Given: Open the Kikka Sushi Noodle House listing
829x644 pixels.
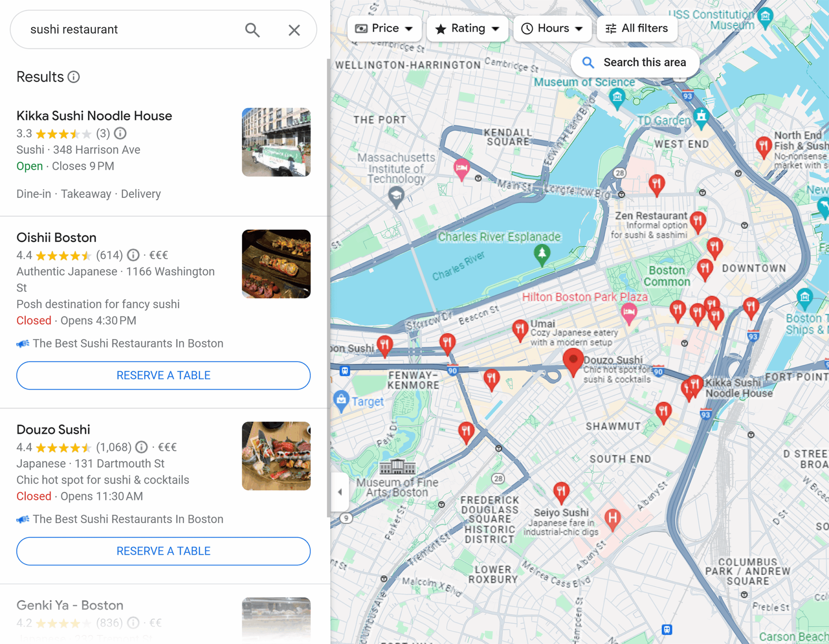Looking at the screenshot, I should (94, 116).
